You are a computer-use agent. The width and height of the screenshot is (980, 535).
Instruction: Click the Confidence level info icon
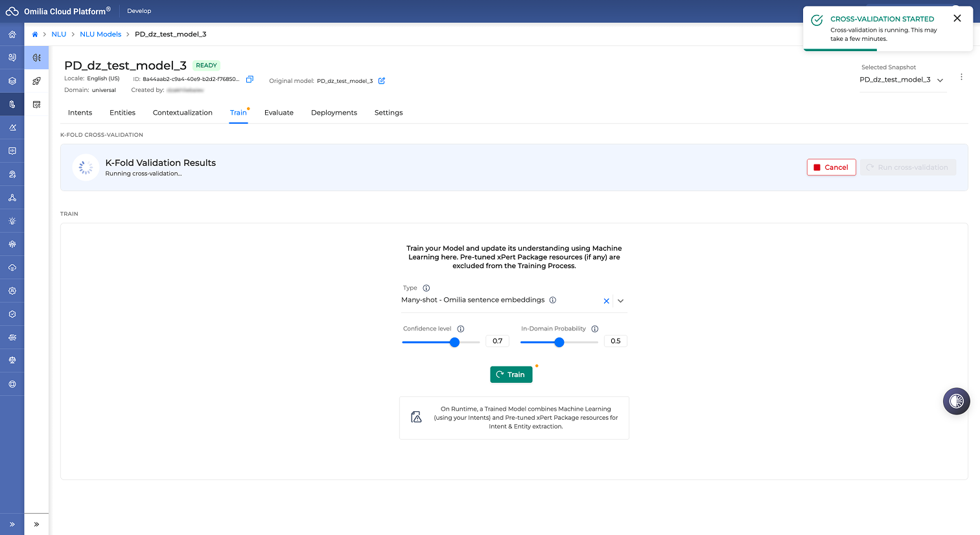tap(461, 329)
